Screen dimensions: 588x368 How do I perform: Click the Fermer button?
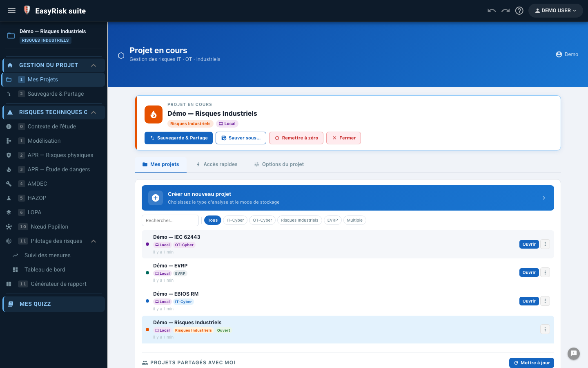pos(343,138)
